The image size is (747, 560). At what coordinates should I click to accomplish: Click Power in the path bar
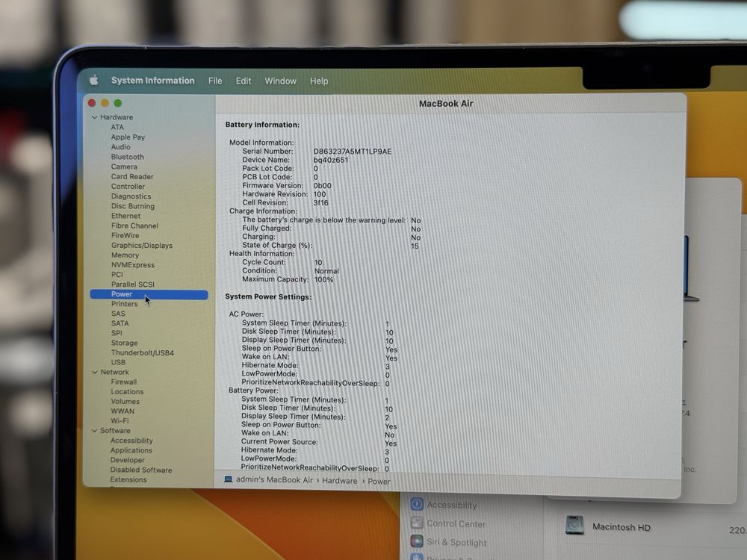point(379,482)
